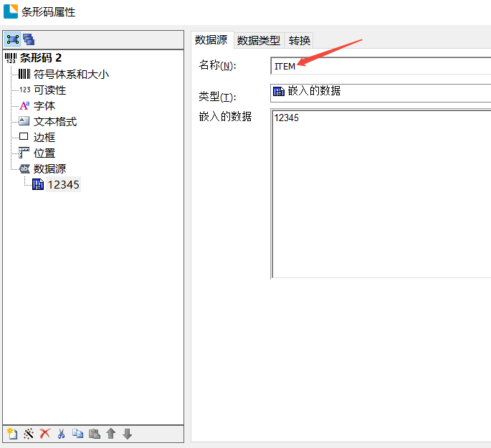
Task: Open 位置 settings in the tree
Action: (44, 153)
